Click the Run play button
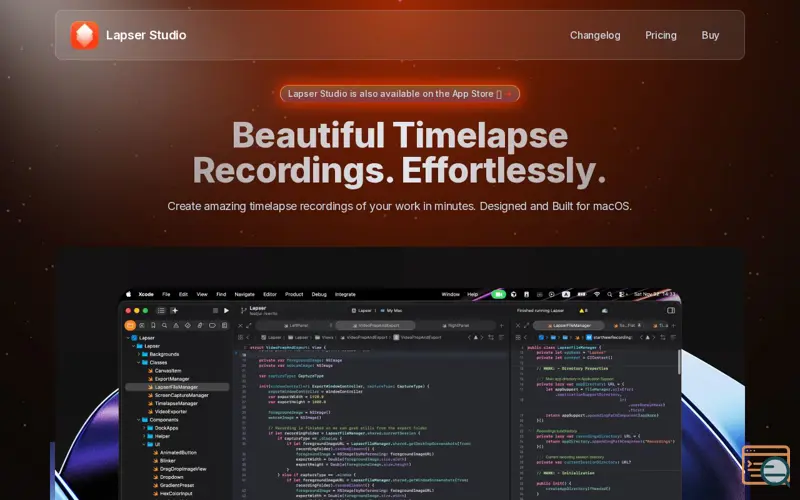The height and width of the screenshot is (500, 800). [x=227, y=310]
